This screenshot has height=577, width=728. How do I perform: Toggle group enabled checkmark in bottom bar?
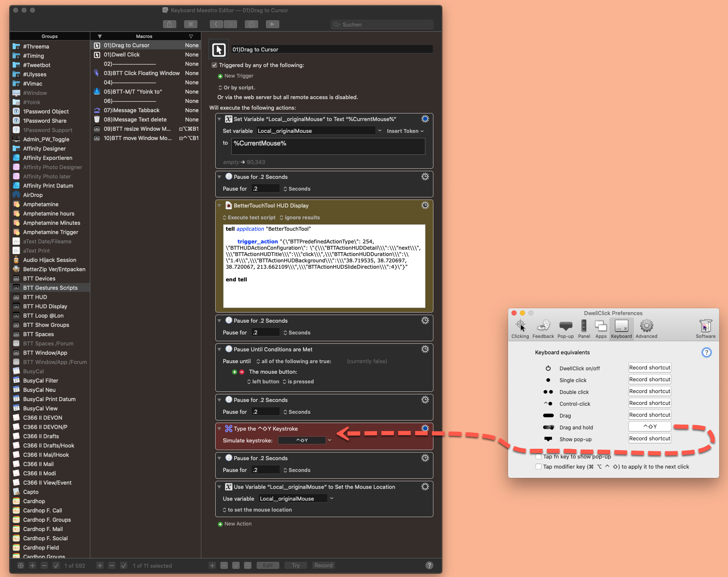tap(56, 566)
